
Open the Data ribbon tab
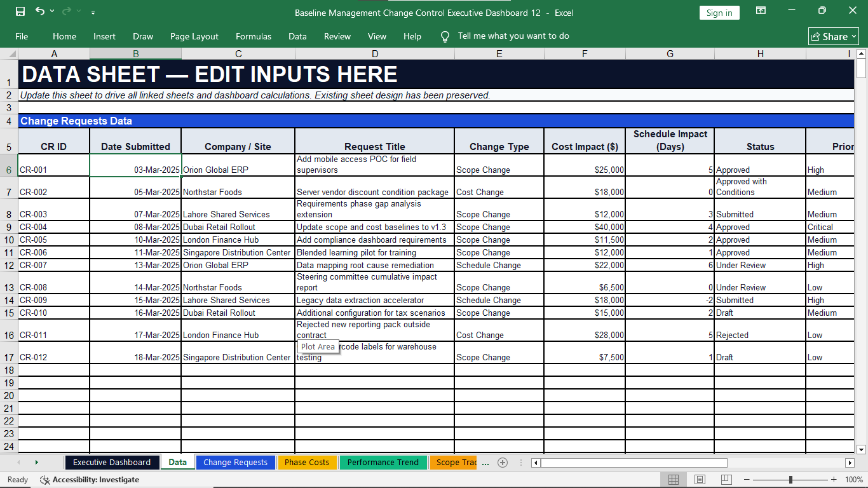(x=297, y=36)
